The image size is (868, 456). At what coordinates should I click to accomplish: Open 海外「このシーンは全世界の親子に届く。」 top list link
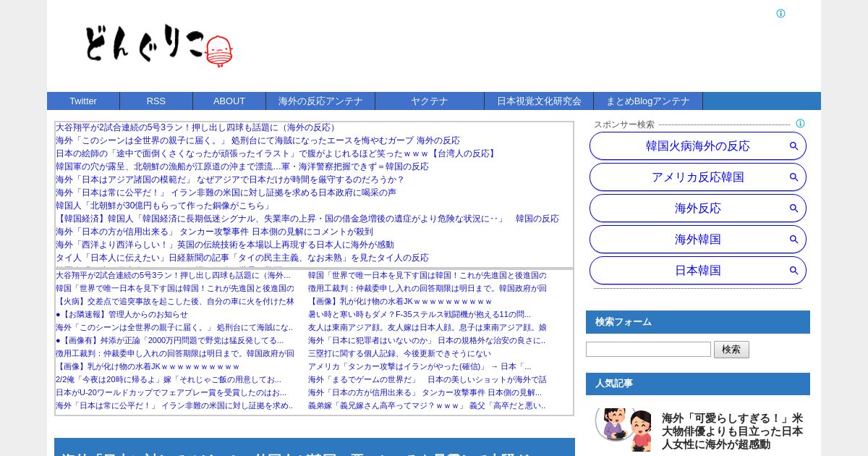[258, 140]
